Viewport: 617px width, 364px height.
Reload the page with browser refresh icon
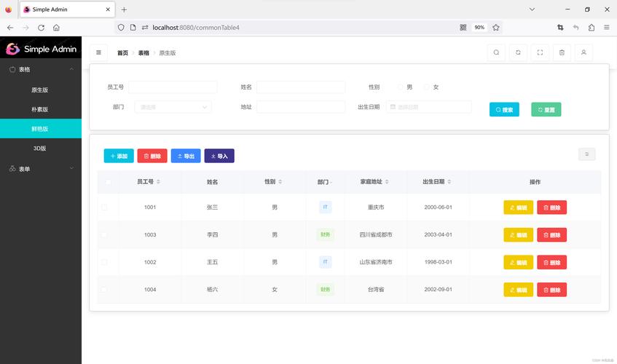tap(41, 28)
